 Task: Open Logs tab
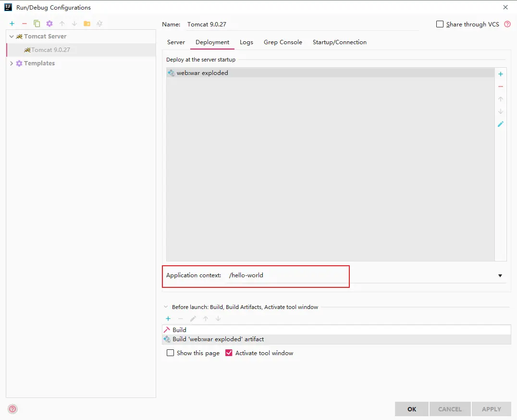(246, 42)
